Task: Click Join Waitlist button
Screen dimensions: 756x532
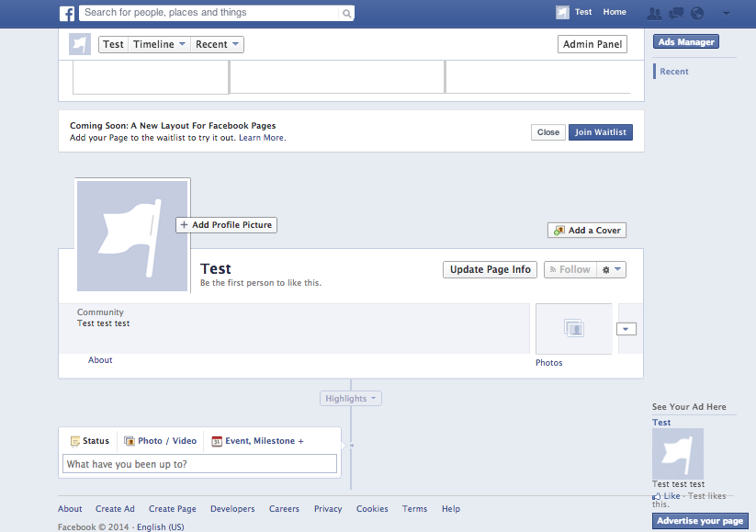Action: coord(600,132)
